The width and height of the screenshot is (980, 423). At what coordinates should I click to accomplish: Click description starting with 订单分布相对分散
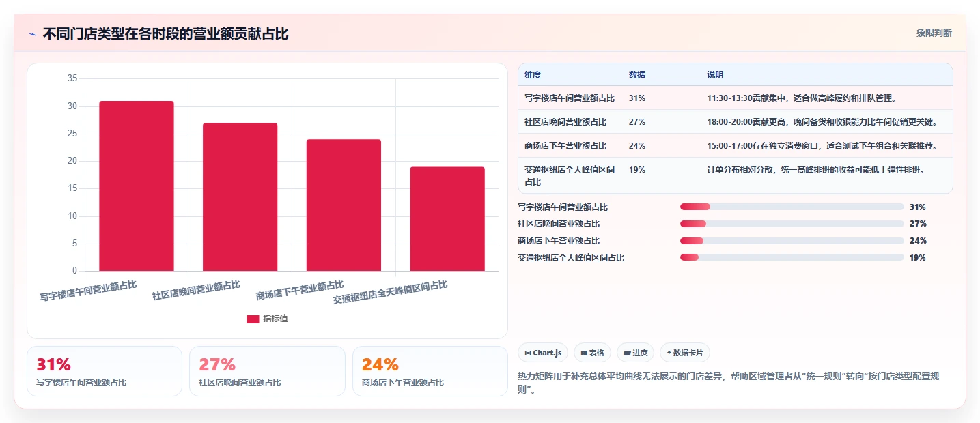pyautogui.click(x=816, y=170)
